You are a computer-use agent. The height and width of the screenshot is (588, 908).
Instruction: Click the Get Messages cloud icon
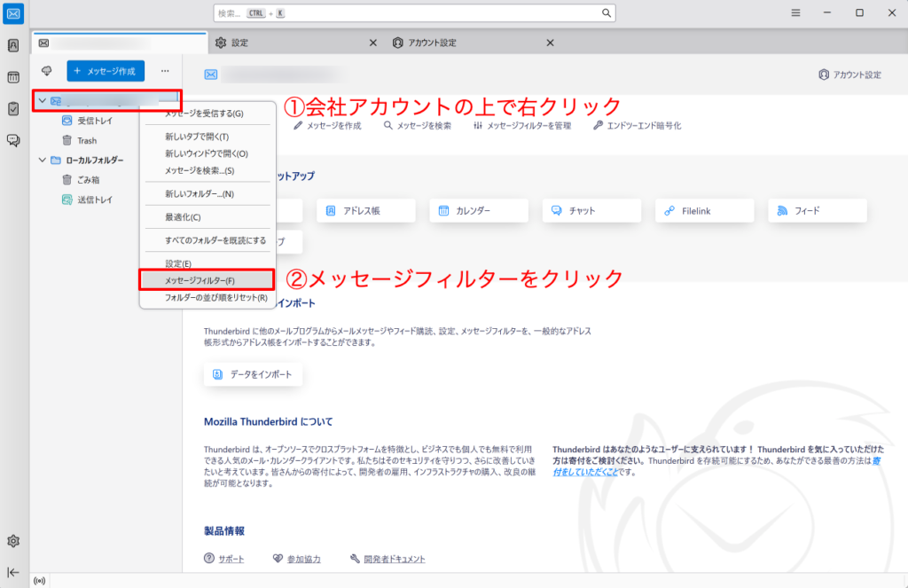click(x=47, y=71)
